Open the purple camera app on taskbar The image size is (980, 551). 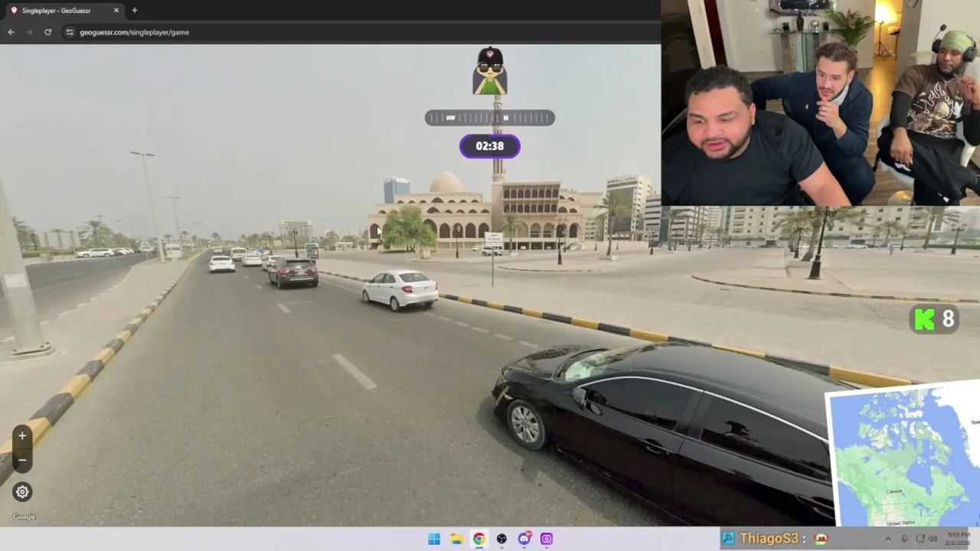[x=547, y=539]
